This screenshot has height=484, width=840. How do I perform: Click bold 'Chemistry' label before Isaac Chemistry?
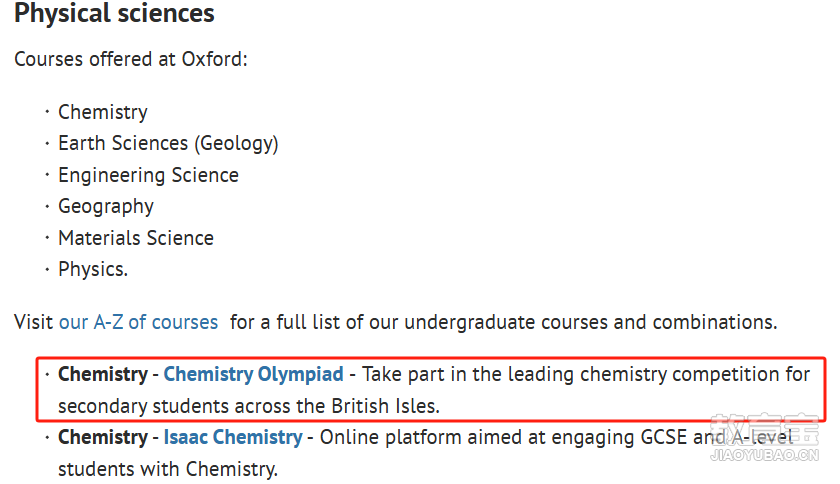click(103, 437)
